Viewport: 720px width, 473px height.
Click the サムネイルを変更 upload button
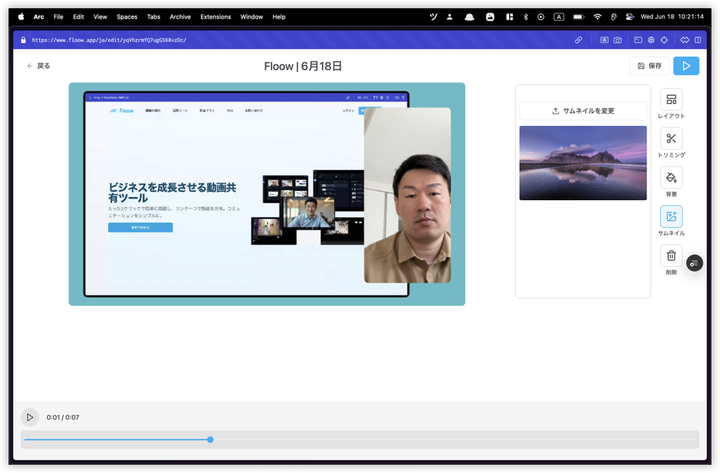point(583,111)
